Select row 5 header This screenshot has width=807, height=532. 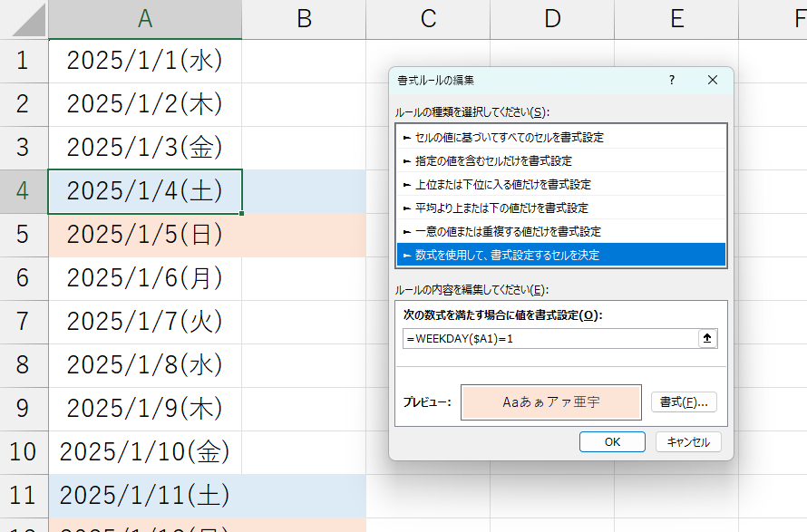point(24,236)
